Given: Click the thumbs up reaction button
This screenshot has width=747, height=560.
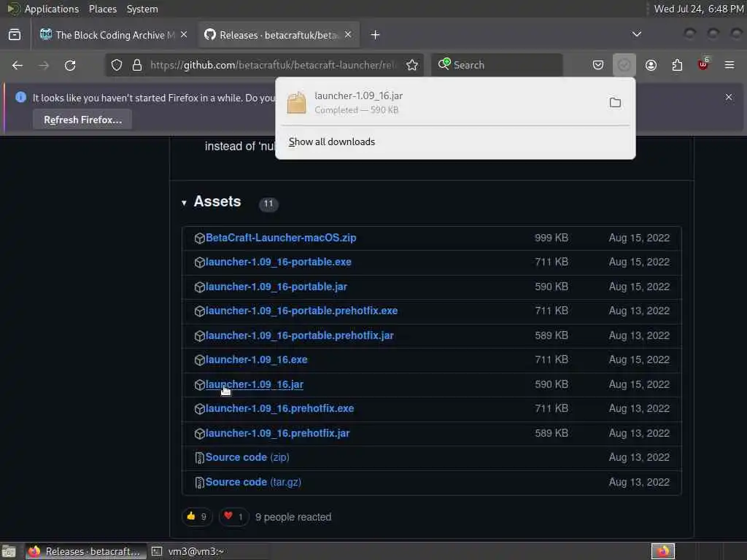Looking at the screenshot, I should [197, 517].
